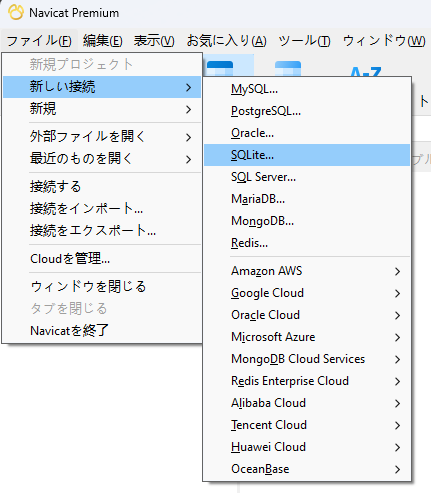
Task: Create new SQL Server... connection
Action: pos(307,177)
